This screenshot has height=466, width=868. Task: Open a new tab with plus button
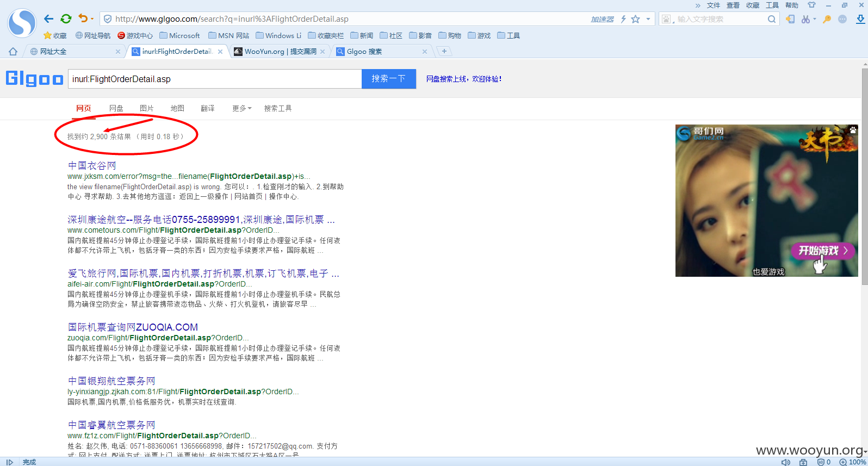point(444,51)
